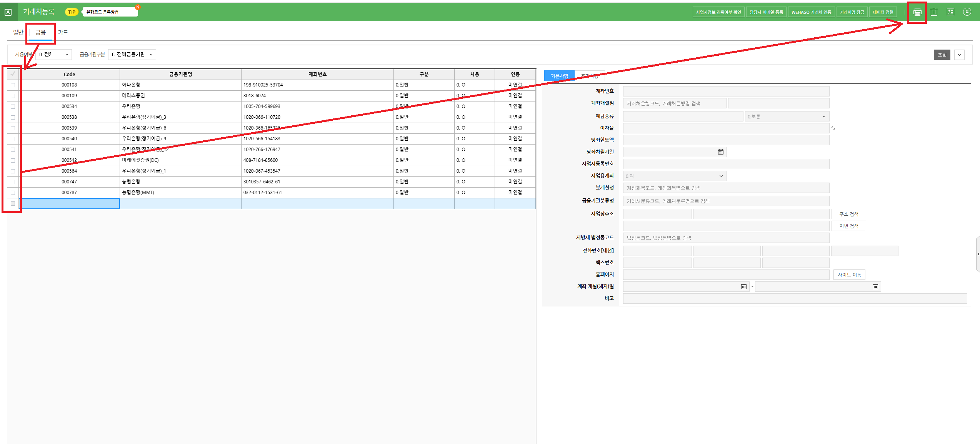Expand search options chevron beside 조회
980x444 pixels.
pyautogui.click(x=960, y=55)
